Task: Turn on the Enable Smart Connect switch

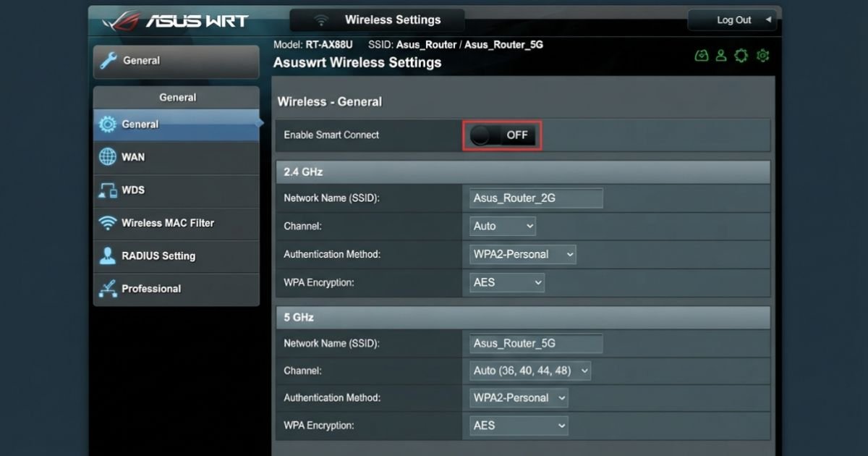Action: (x=503, y=135)
